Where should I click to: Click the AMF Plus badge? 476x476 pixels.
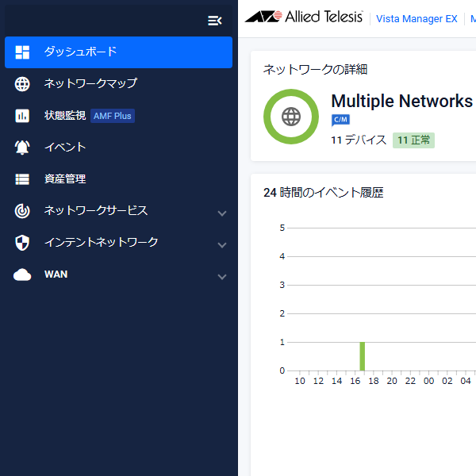[113, 116]
